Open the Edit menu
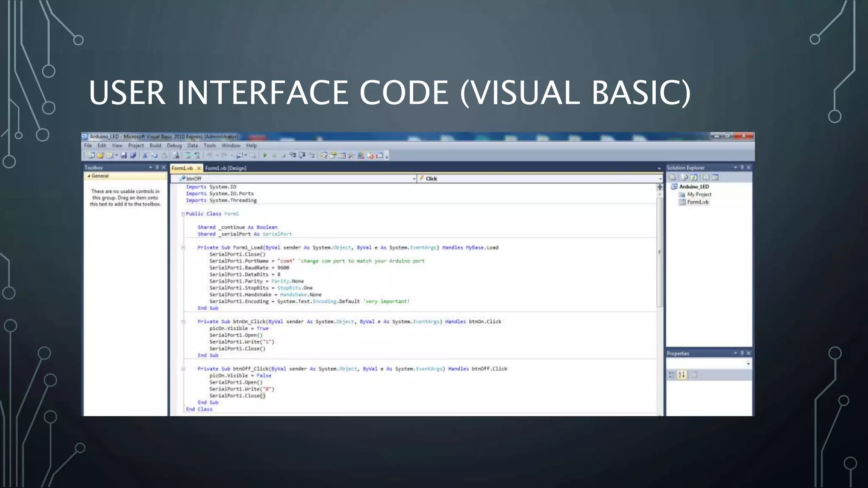The height and width of the screenshot is (488, 868). coord(102,145)
